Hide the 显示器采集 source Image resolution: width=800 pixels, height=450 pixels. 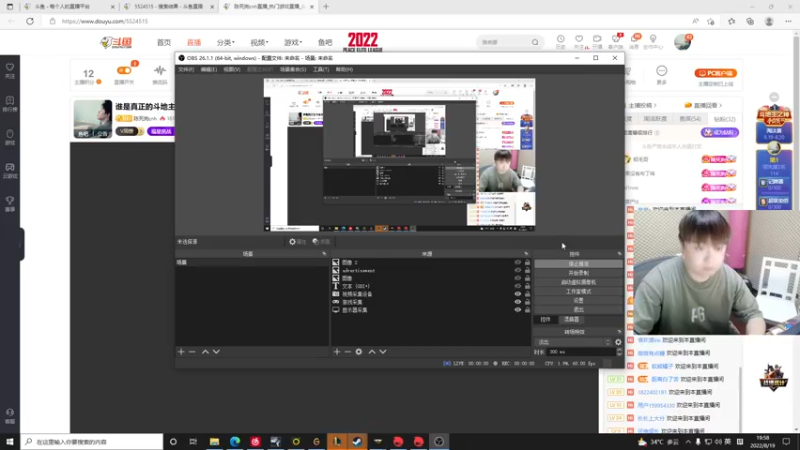point(517,310)
